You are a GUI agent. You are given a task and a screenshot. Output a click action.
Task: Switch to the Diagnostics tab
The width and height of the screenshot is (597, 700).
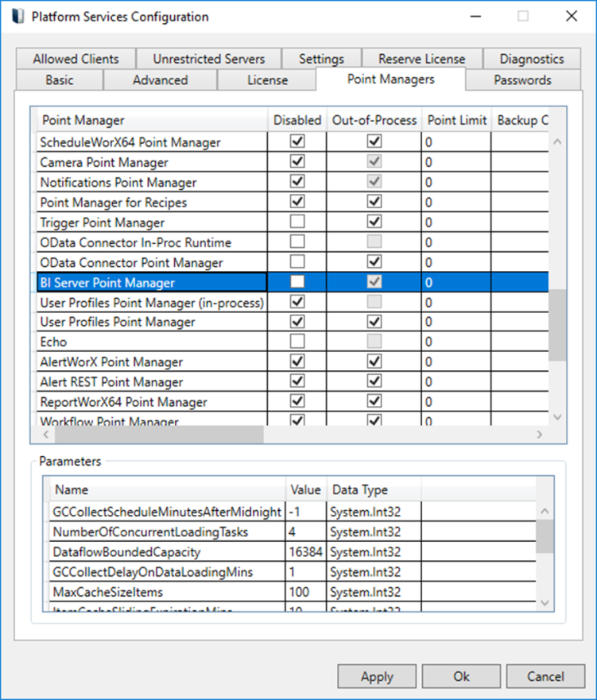point(531,59)
